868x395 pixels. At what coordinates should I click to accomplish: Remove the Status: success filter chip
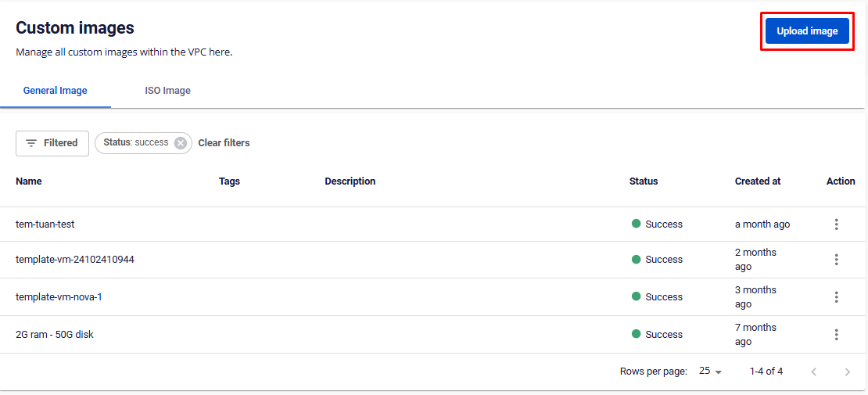click(181, 143)
